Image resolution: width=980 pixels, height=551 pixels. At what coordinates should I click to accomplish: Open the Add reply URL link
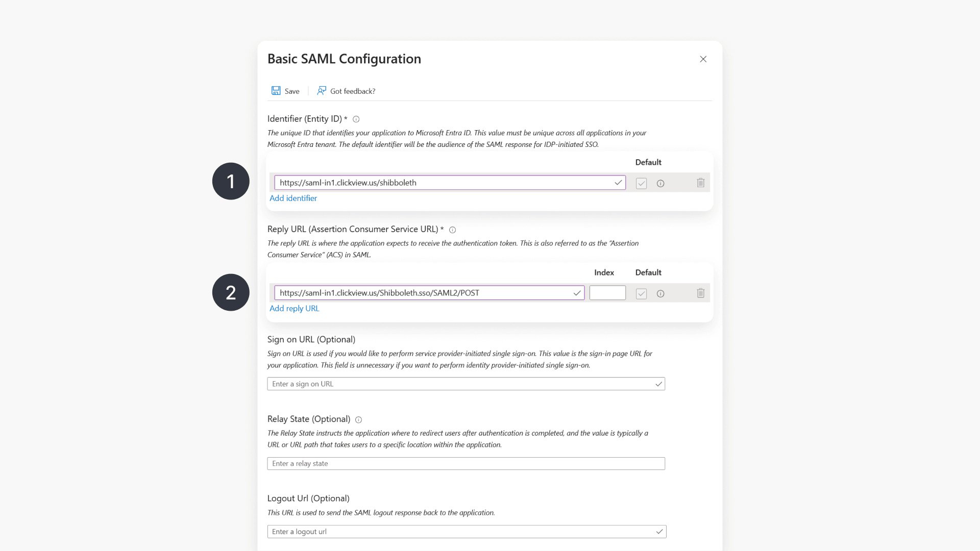tap(294, 308)
